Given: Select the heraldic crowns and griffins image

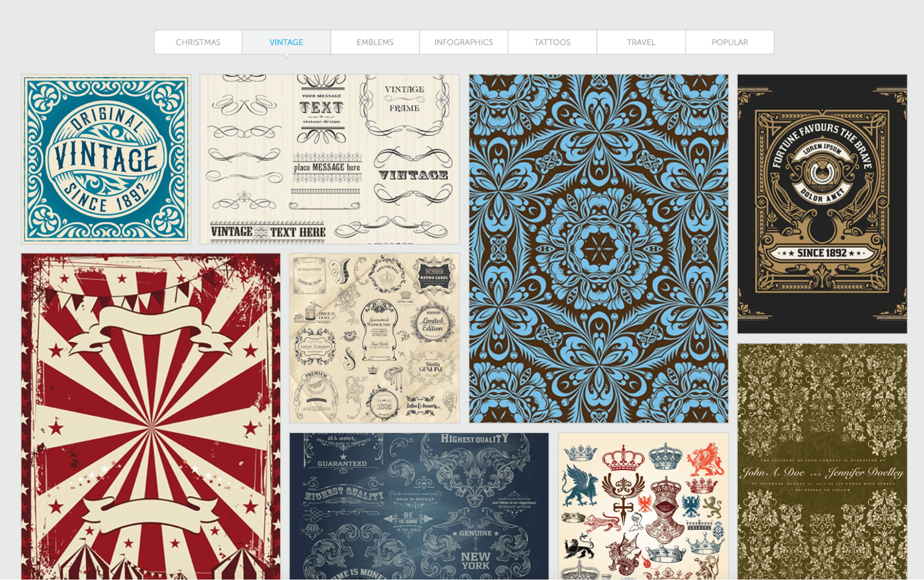Looking at the screenshot, I should point(643,506).
